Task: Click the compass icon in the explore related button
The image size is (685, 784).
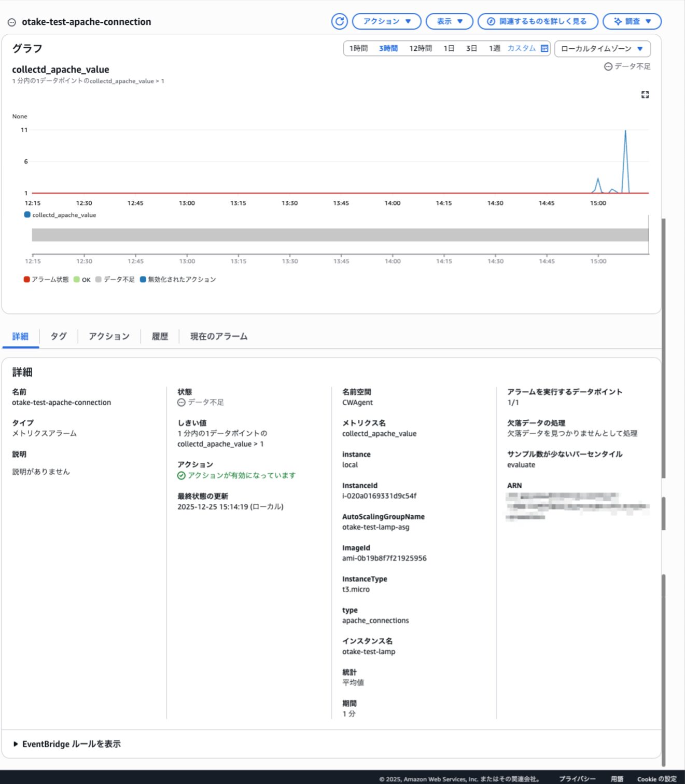Action: [491, 21]
